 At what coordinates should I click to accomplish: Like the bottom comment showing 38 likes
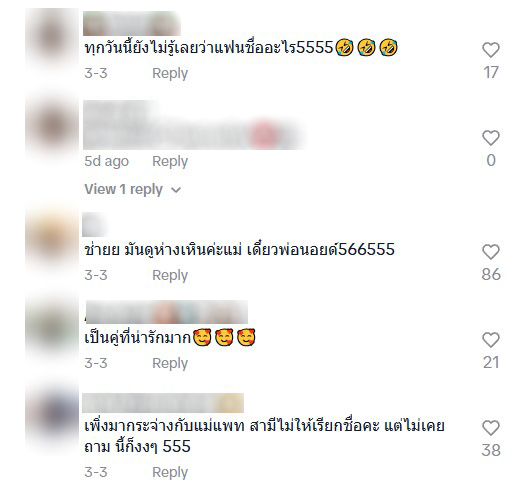[490, 428]
